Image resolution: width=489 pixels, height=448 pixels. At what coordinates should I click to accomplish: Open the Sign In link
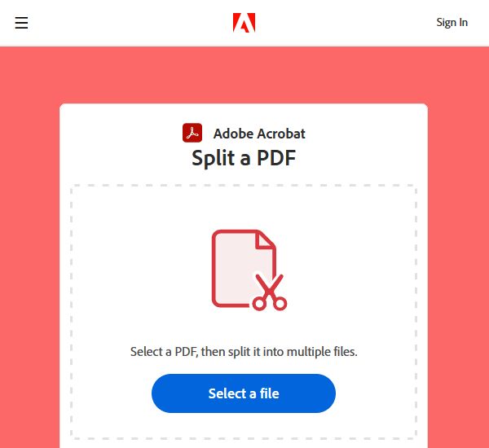coord(452,23)
